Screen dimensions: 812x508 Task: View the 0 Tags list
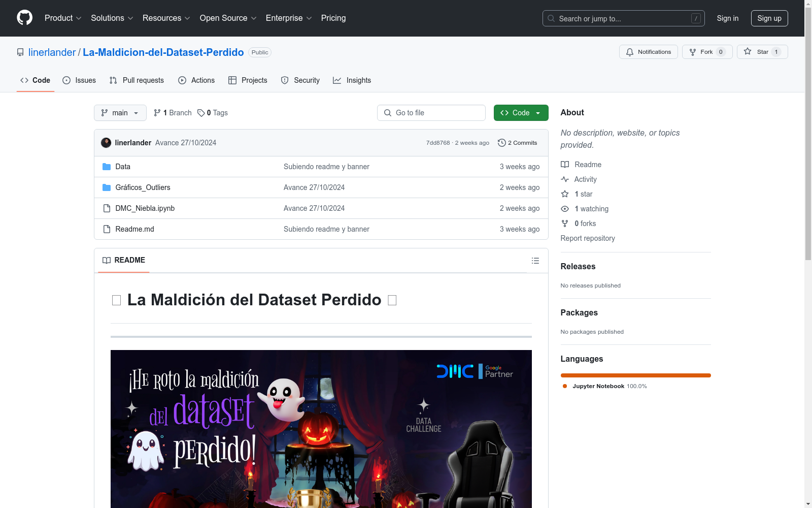(x=213, y=113)
